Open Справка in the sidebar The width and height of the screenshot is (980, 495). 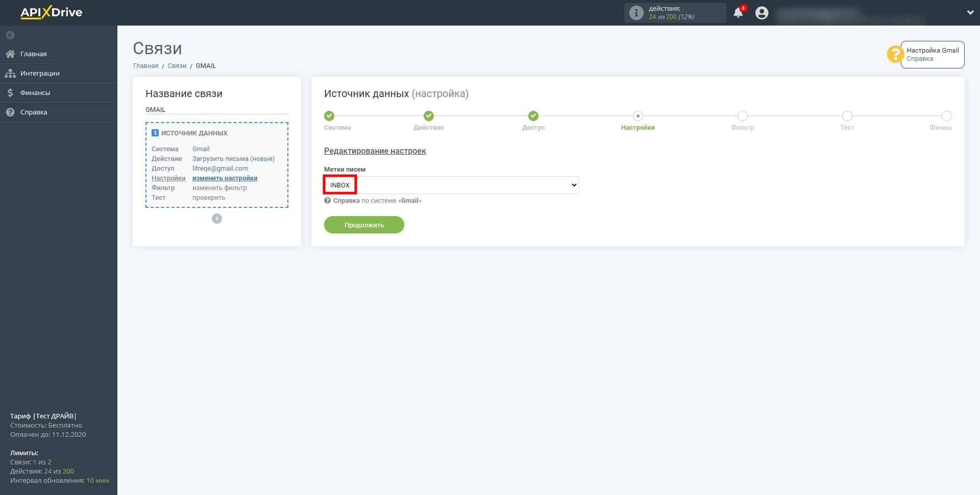click(x=59, y=112)
